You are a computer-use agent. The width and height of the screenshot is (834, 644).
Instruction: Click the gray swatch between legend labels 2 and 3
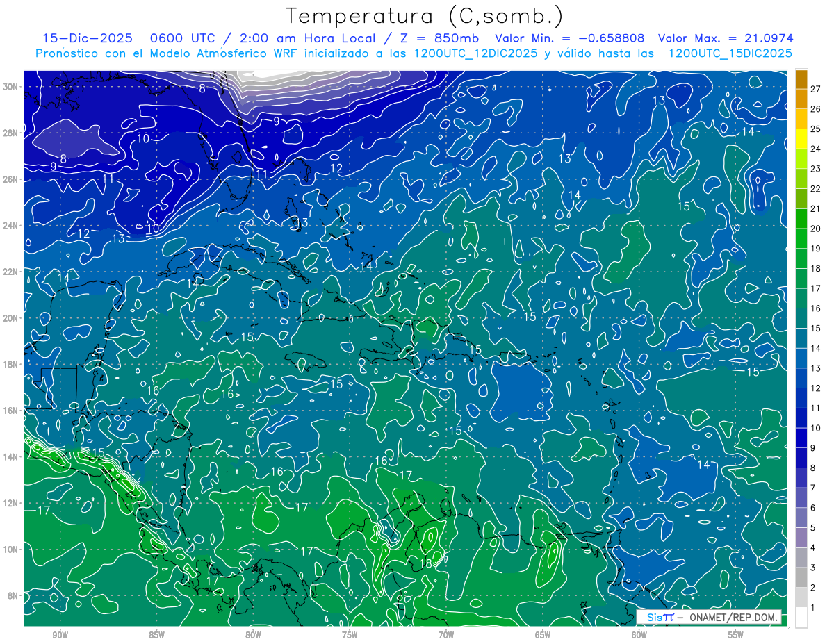[801, 577]
